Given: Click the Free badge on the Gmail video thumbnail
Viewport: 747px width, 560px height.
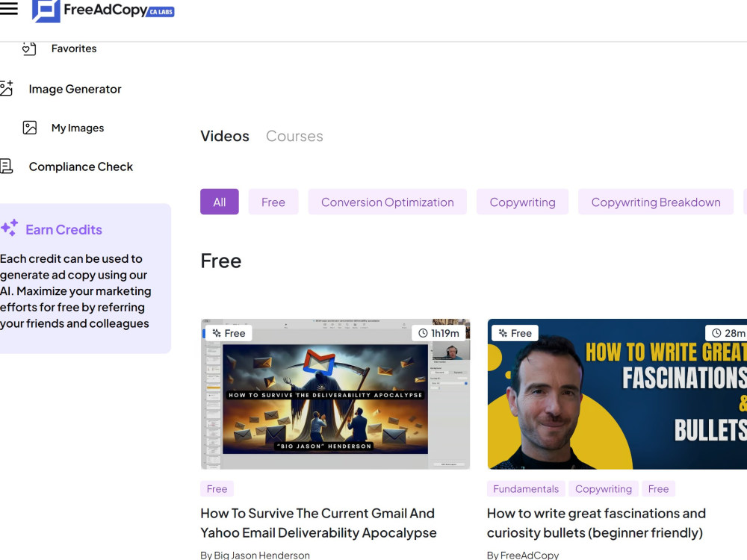Looking at the screenshot, I should [x=228, y=333].
